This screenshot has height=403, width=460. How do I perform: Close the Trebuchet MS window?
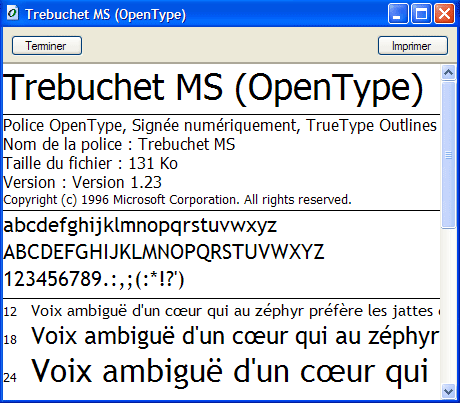pos(444,14)
